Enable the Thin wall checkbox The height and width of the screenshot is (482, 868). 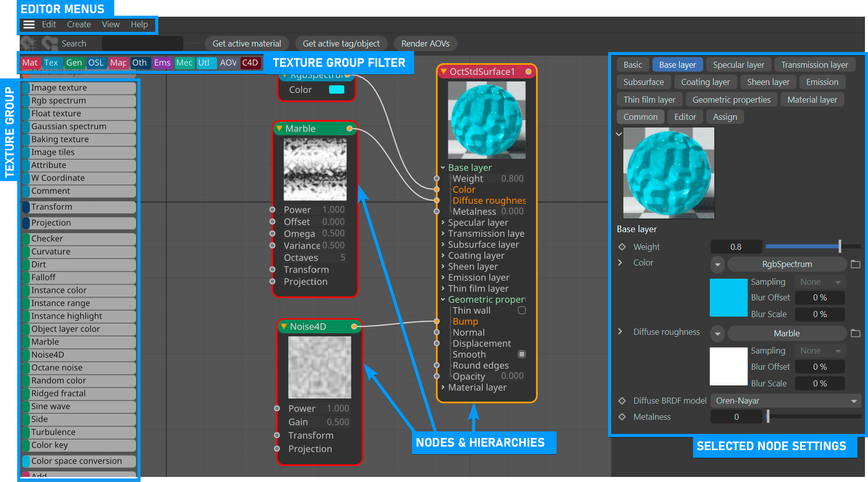pos(522,311)
